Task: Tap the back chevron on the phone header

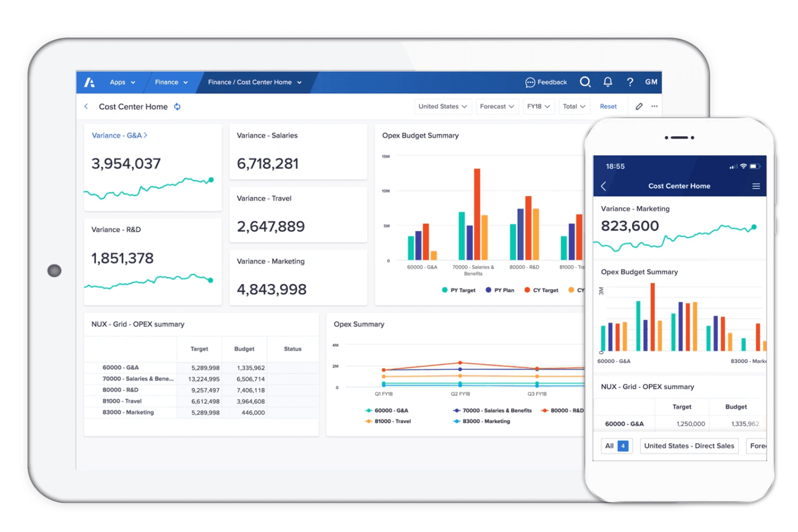Action: pyautogui.click(x=603, y=186)
